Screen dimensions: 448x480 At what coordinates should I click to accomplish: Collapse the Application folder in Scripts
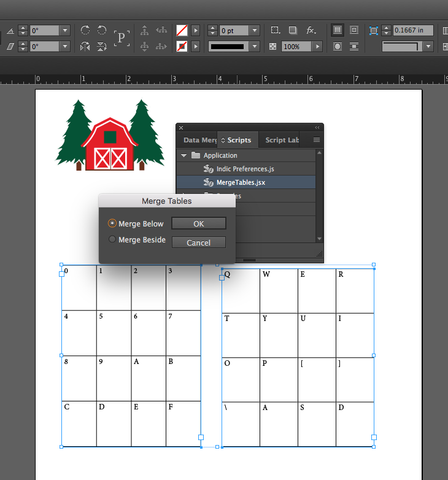[183, 155]
